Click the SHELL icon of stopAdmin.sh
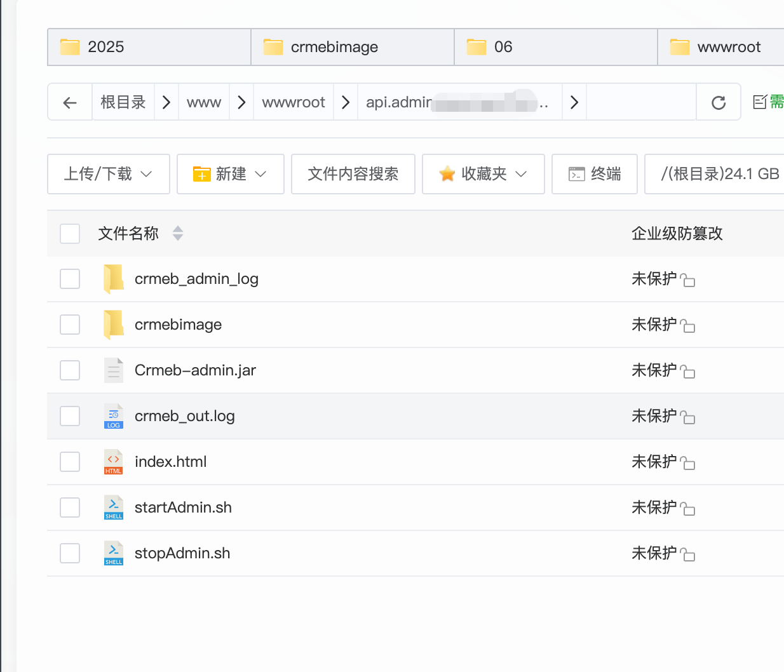The height and width of the screenshot is (672, 784). 114,553
